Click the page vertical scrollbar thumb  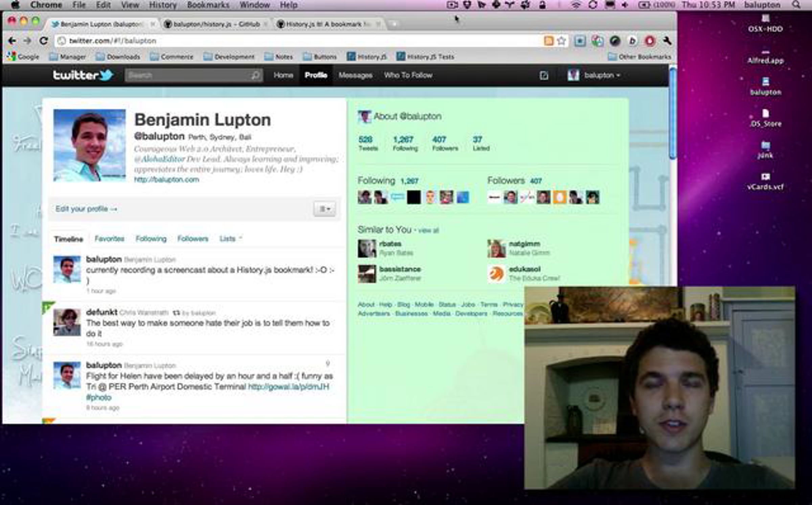673,113
